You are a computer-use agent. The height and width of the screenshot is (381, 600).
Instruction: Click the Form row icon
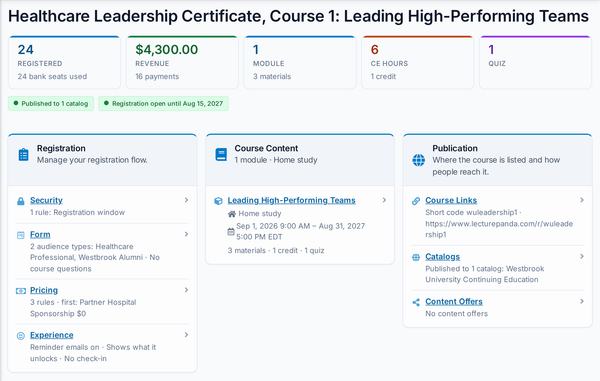pos(21,235)
